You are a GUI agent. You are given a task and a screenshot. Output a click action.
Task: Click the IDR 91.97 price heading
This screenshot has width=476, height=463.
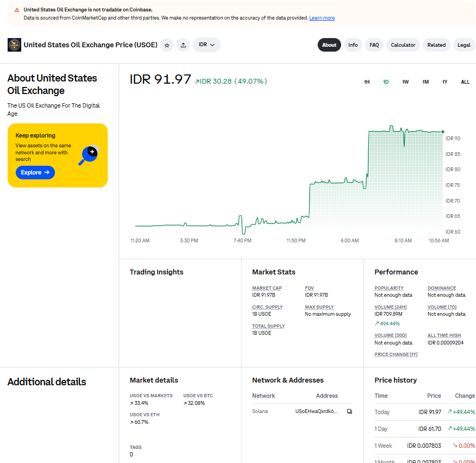pos(160,79)
